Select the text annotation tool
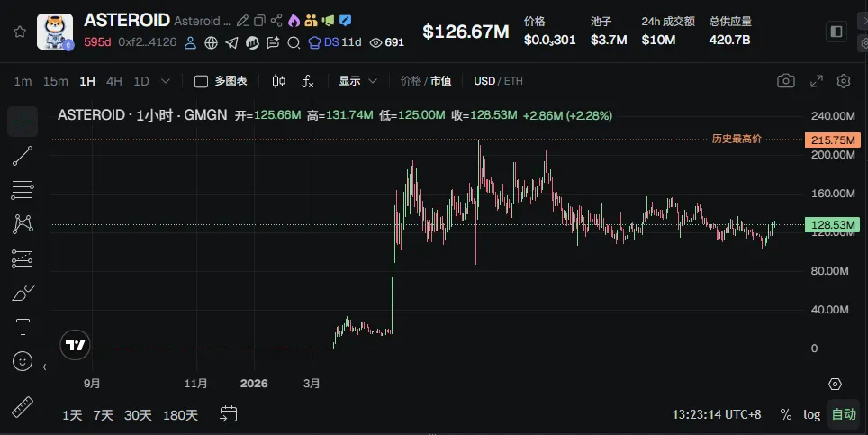Image resolution: width=868 pixels, height=435 pixels. point(23,327)
